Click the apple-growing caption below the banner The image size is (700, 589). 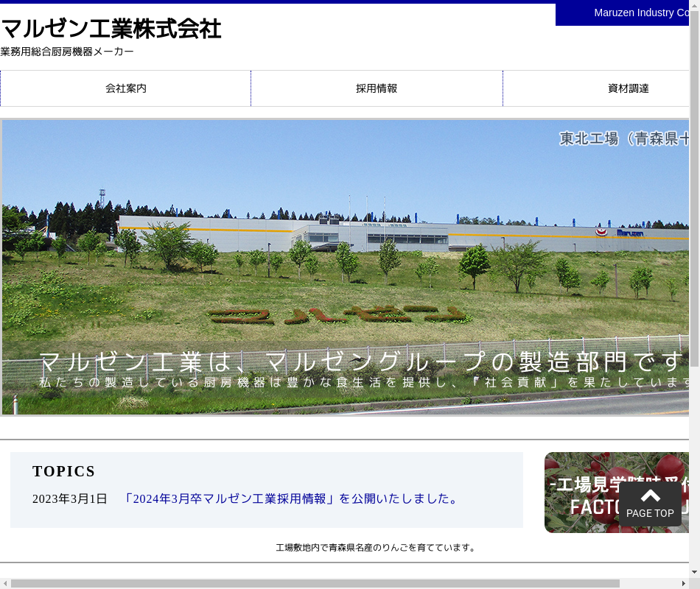click(376, 547)
